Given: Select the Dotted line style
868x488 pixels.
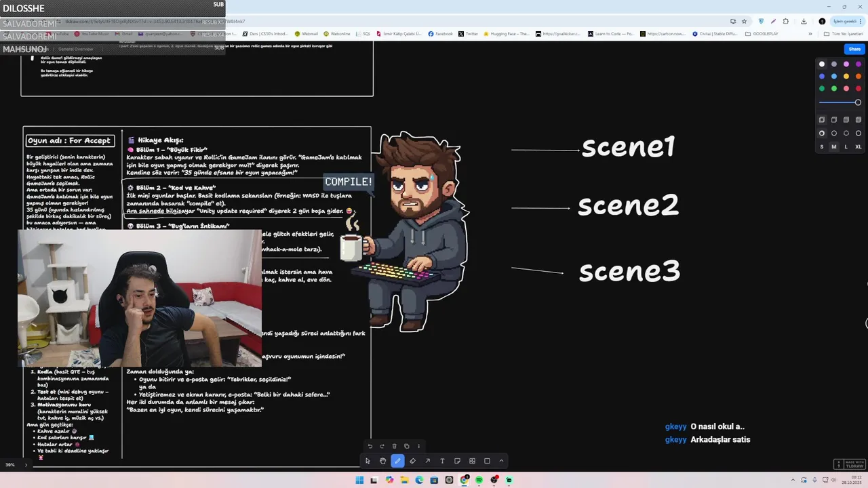Looking at the screenshot, I should pos(846,134).
